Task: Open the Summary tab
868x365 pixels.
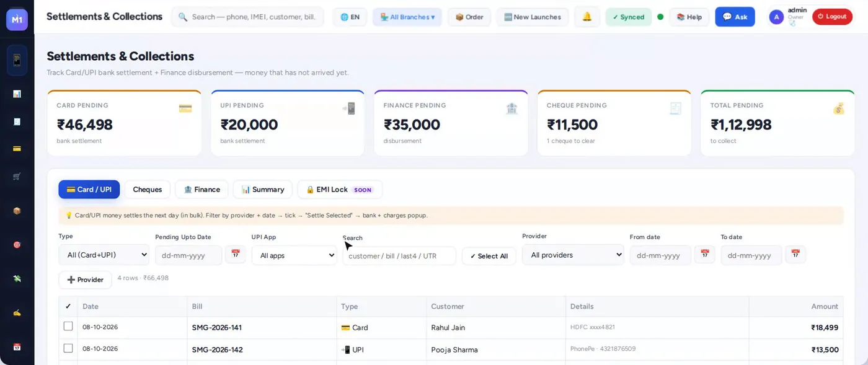Action: (x=263, y=190)
